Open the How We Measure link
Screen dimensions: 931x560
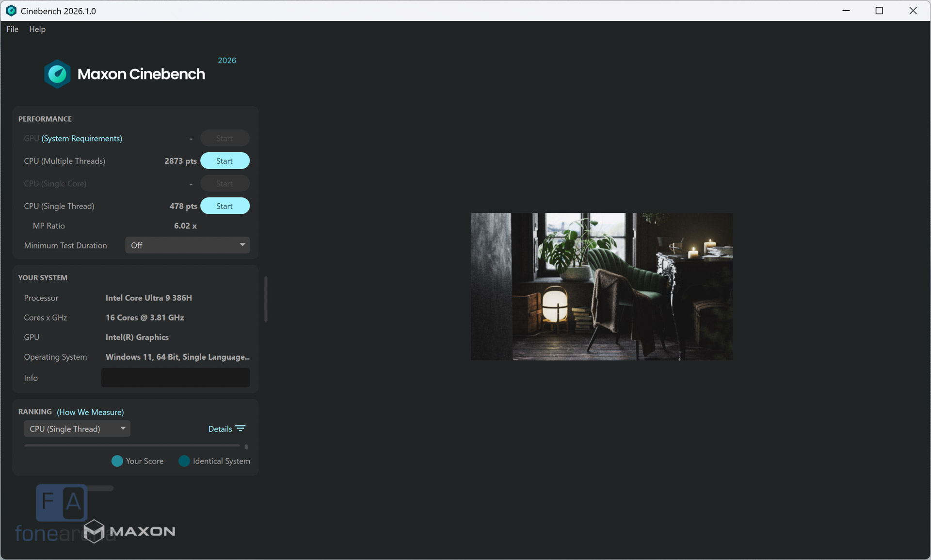pos(90,412)
